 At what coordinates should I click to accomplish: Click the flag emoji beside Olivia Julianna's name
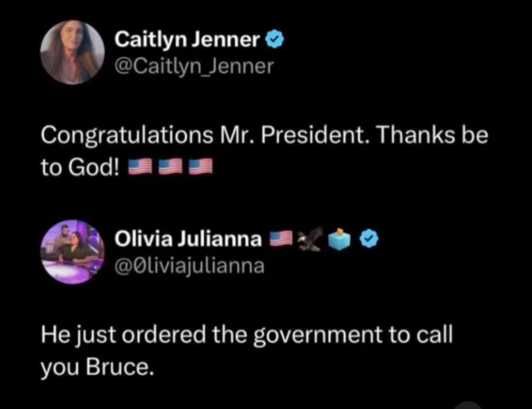281,238
